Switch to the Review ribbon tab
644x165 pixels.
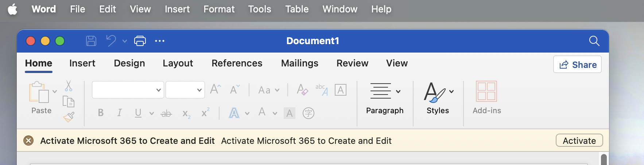click(353, 63)
